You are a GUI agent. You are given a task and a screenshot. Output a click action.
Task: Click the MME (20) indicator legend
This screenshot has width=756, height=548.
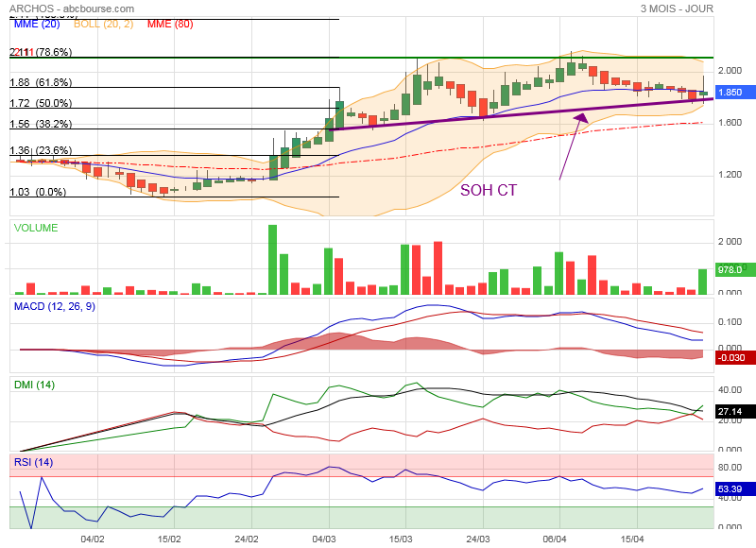pyautogui.click(x=37, y=25)
